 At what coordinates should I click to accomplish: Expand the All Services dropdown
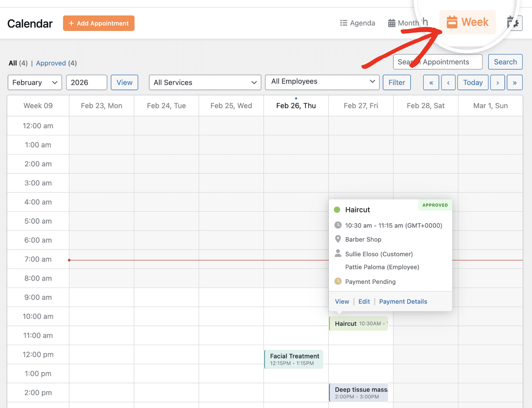pyautogui.click(x=205, y=83)
